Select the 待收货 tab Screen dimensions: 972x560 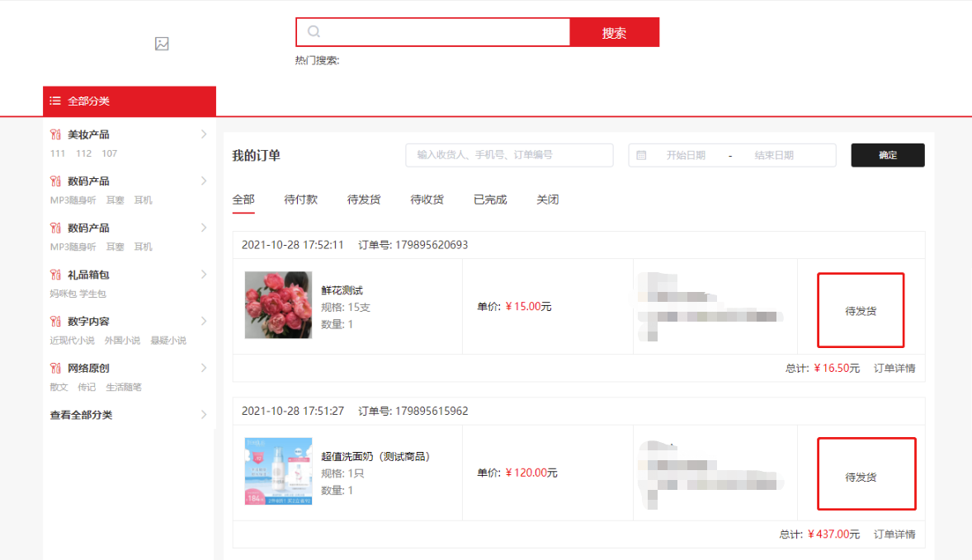coord(427,200)
